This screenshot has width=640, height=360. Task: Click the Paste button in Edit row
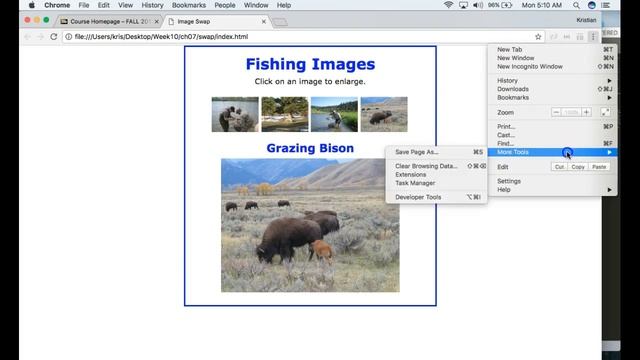[599, 167]
